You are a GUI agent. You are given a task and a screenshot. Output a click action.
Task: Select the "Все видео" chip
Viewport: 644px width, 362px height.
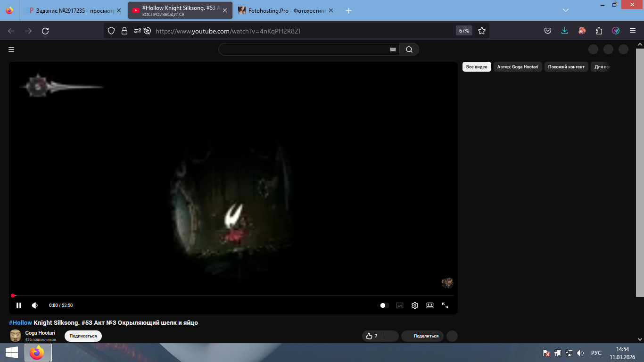point(477,67)
